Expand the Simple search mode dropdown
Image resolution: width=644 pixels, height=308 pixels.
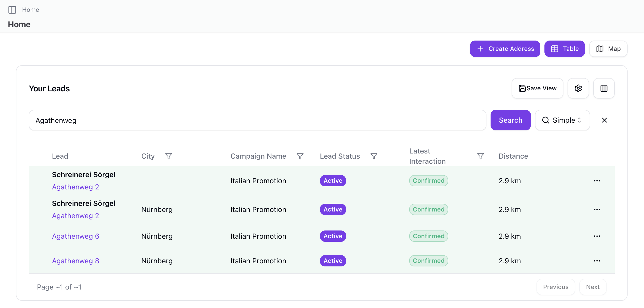tap(562, 120)
